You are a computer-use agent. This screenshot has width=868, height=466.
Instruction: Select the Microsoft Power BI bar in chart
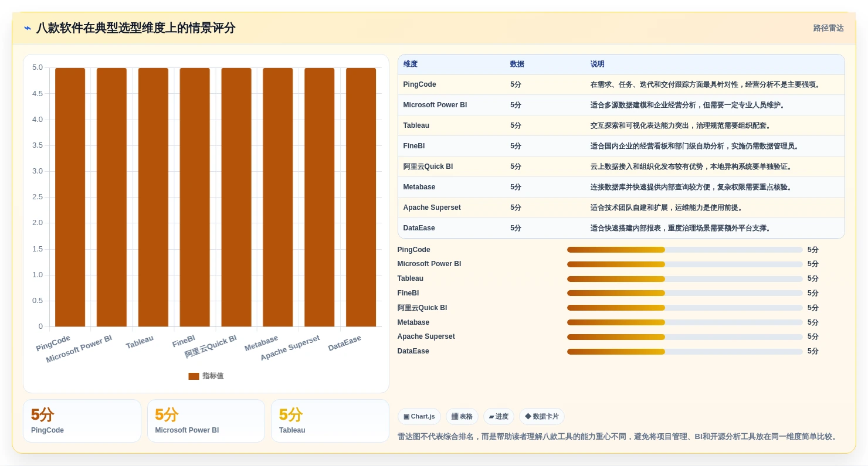point(111,197)
